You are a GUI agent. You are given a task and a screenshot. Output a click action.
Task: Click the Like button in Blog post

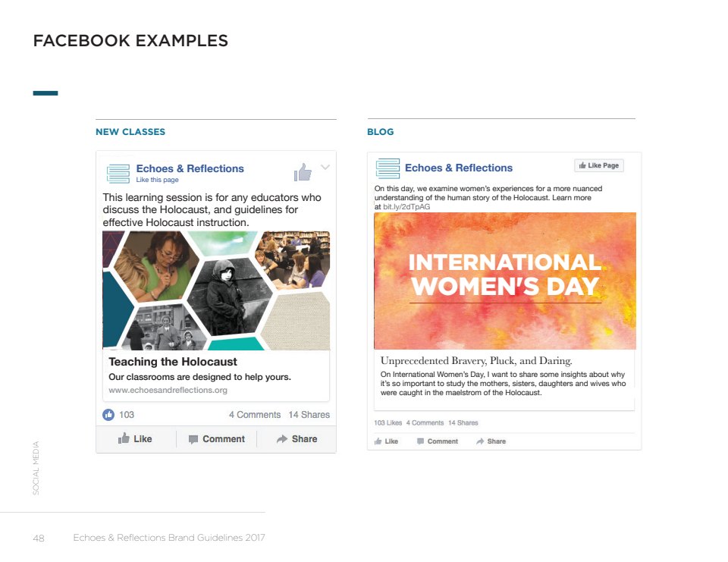(386, 441)
